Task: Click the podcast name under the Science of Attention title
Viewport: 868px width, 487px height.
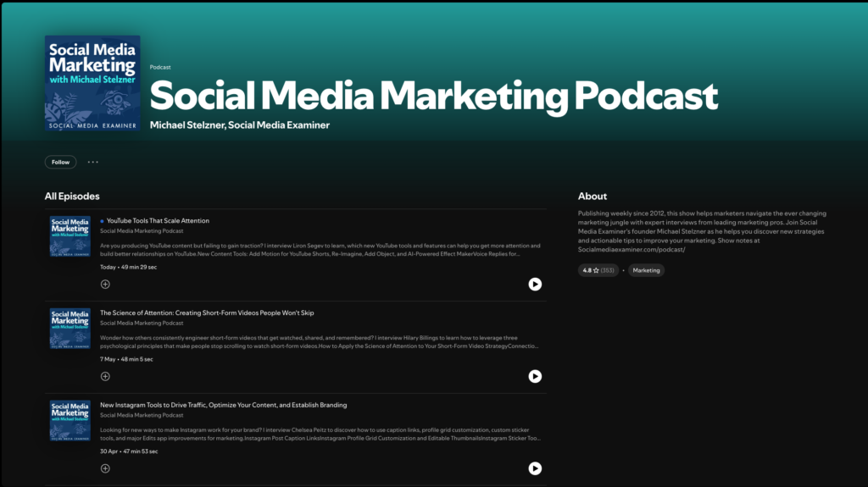Action: 142,323
